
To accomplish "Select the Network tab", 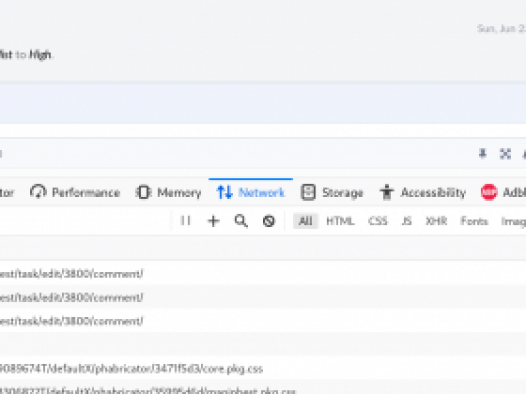I will 251,192.
